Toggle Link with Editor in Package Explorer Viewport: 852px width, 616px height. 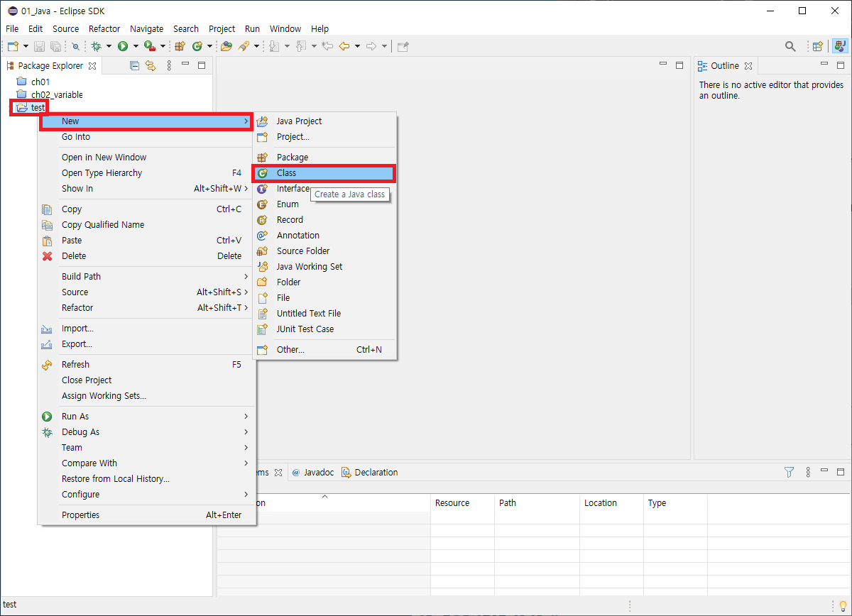(x=151, y=65)
